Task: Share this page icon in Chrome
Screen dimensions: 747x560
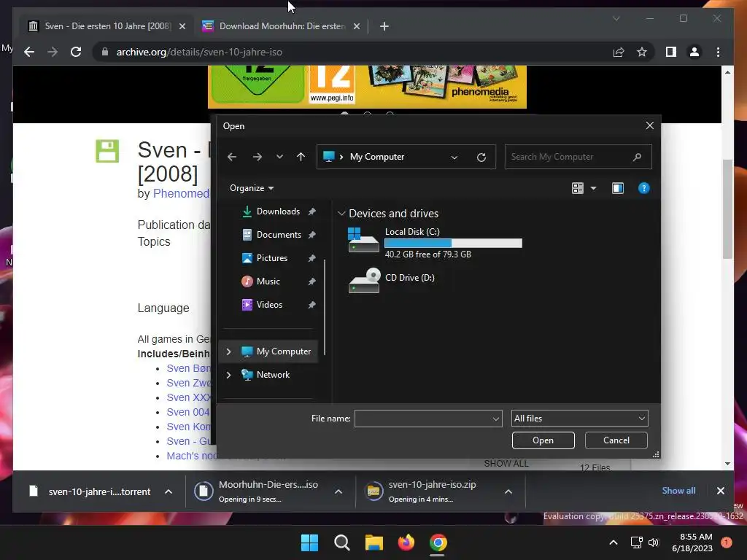Action: (619, 52)
